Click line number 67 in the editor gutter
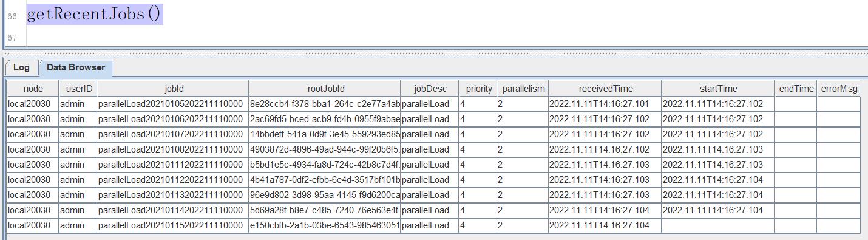868x240 pixels. (12, 38)
